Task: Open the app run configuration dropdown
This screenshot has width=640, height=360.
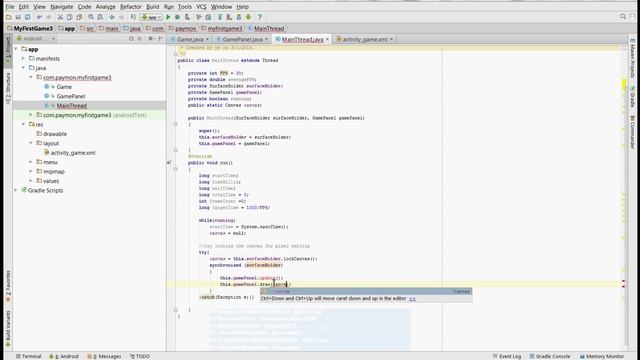Action: 151,17
